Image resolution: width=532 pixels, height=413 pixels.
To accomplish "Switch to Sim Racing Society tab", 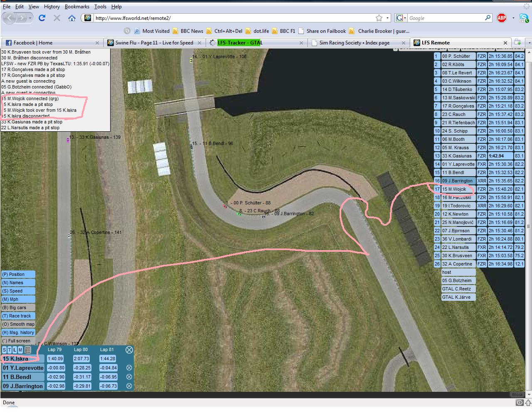I will tap(359, 42).
